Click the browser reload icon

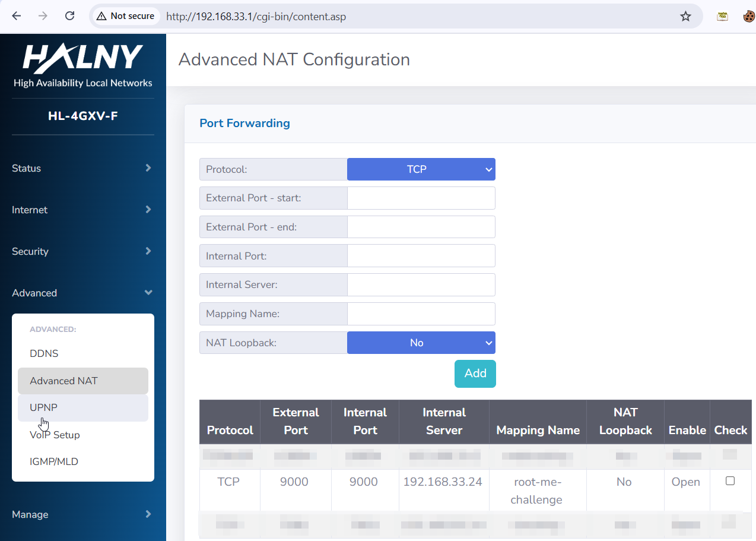(x=69, y=16)
